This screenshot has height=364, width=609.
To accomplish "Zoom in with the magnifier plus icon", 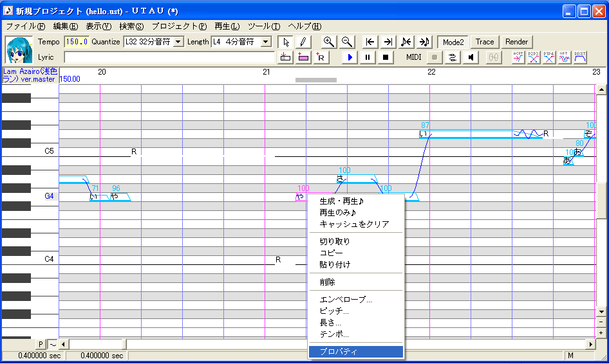I will [x=328, y=42].
